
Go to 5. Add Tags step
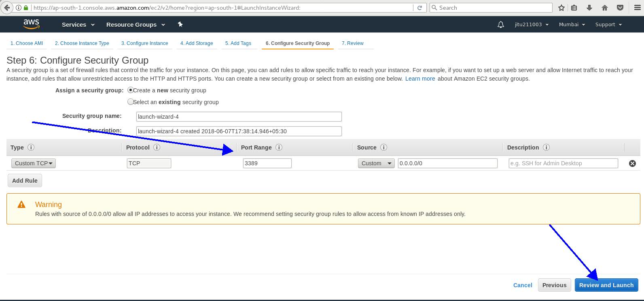[238, 43]
